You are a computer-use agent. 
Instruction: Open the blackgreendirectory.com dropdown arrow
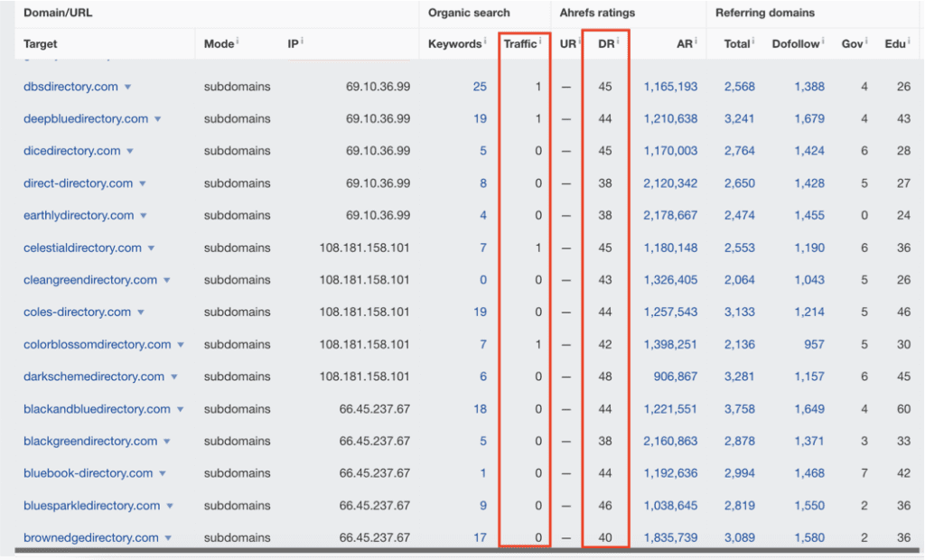(x=167, y=442)
